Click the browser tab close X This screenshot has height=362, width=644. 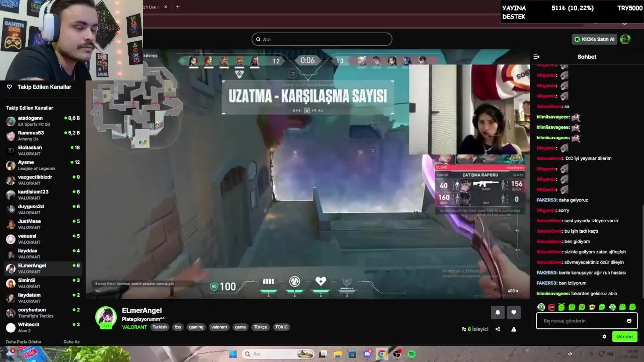click(165, 7)
